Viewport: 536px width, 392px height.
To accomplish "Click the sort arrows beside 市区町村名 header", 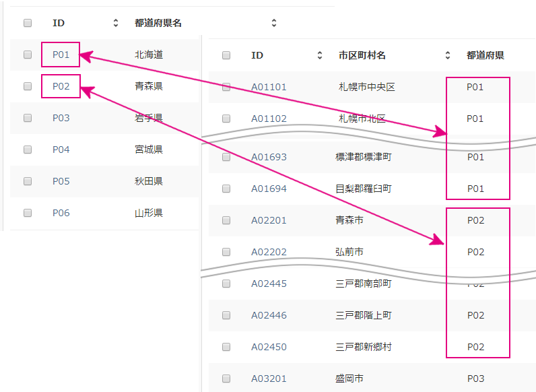I will 448,55.
